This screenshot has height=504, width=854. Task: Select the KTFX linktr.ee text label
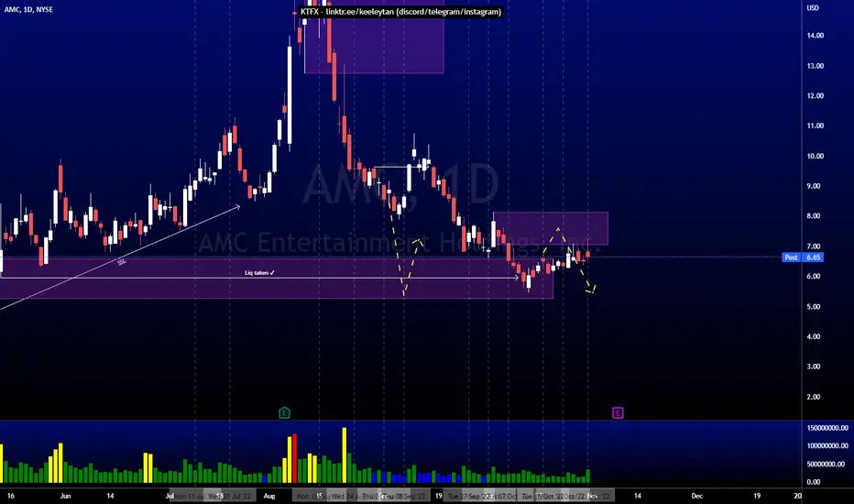click(x=400, y=11)
